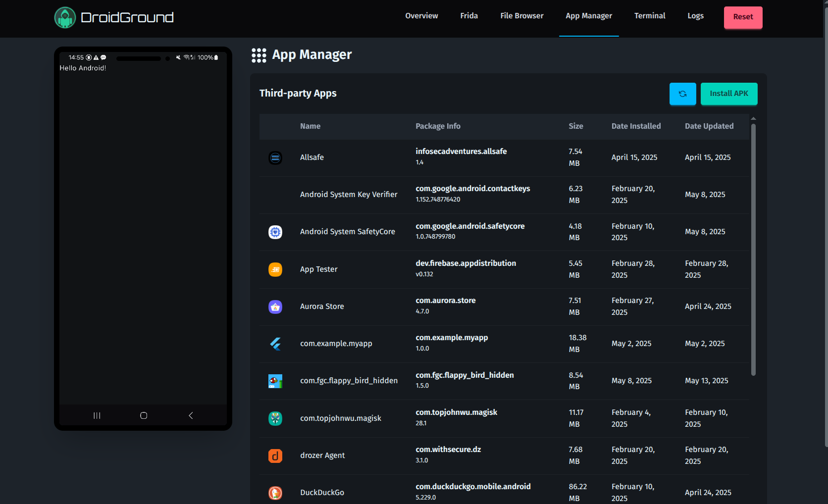This screenshot has height=504, width=828.
Task: Click the dev.firebase.appdistribution package text
Action: pos(466,263)
